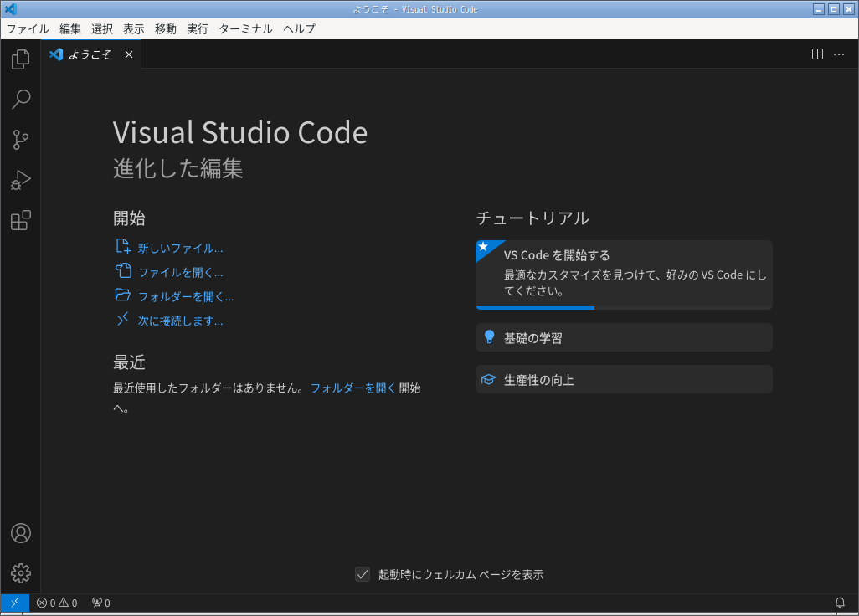Open the Search view icon
The image size is (859, 616).
click(x=20, y=99)
